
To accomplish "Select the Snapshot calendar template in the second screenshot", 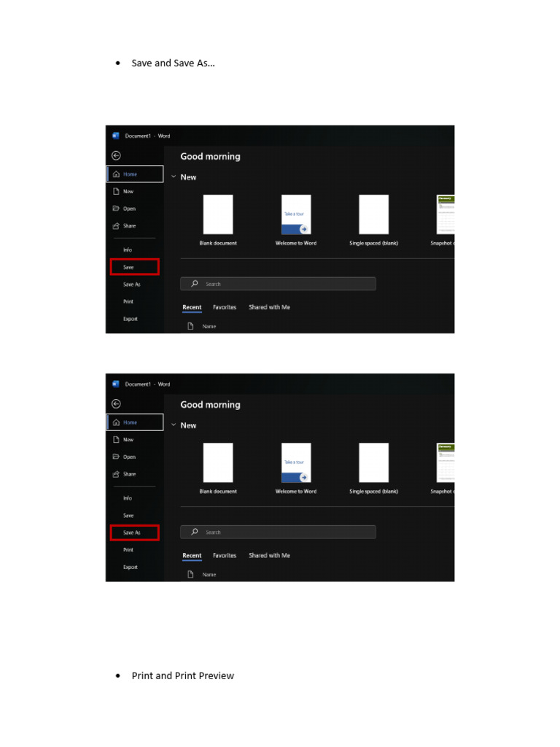I will coord(443,468).
